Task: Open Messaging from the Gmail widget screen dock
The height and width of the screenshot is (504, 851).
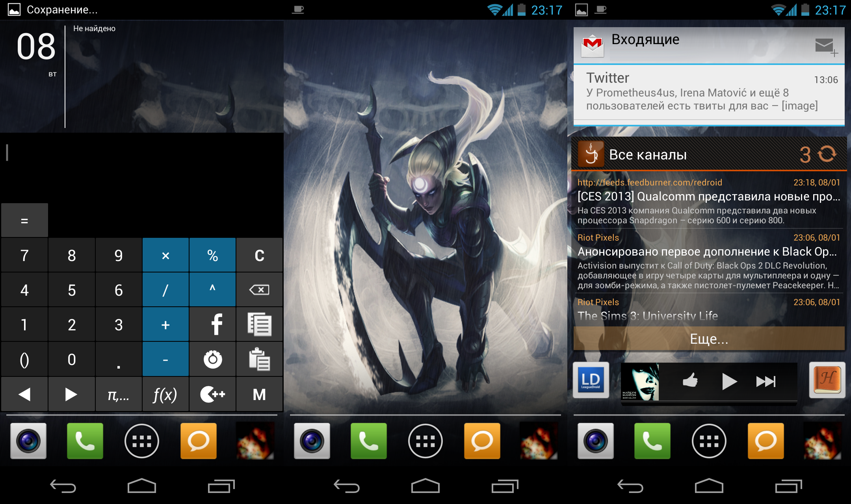Action: (x=766, y=441)
